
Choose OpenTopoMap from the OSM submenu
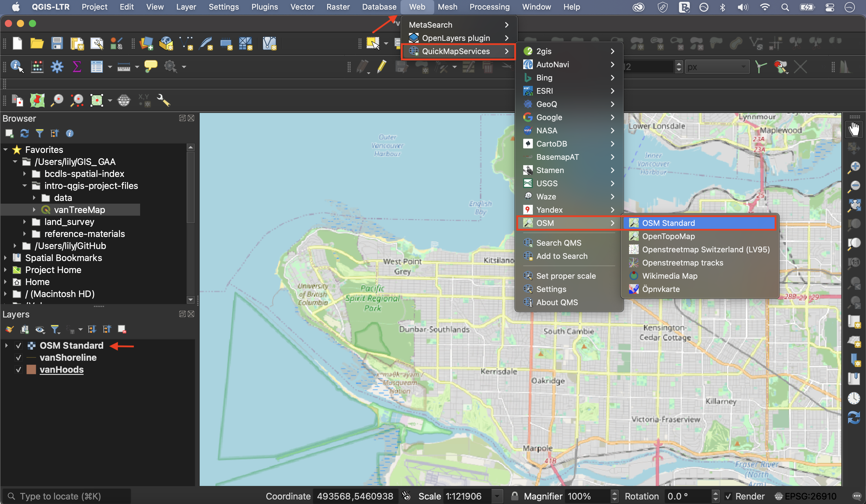coord(668,236)
